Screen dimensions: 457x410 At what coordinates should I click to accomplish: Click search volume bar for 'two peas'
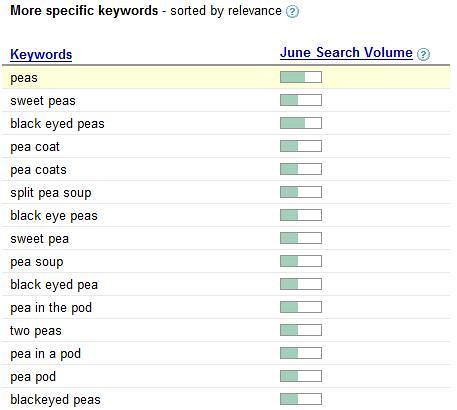(x=301, y=330)
